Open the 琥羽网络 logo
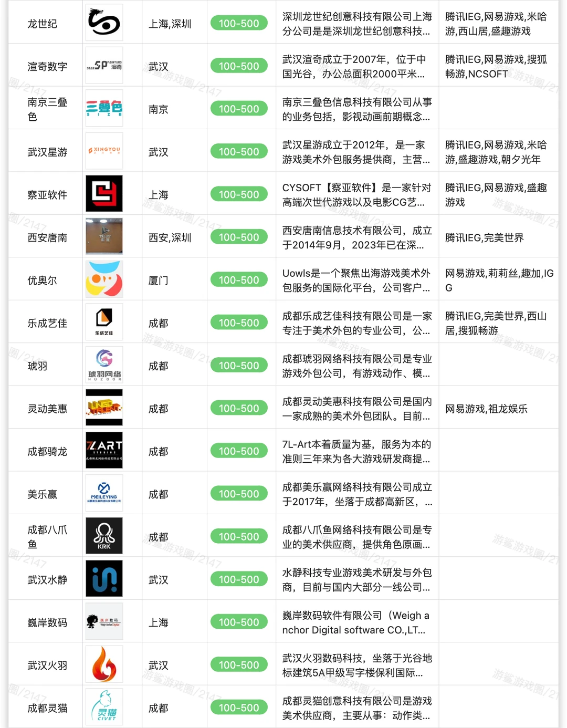The image size is (567, 728). click(x=104, y=365)
